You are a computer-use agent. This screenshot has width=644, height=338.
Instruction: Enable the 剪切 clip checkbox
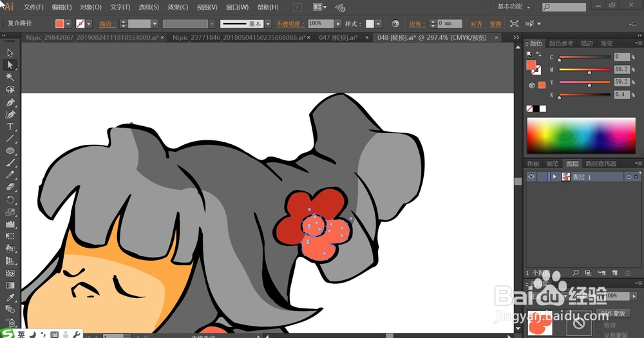(599, 325)
